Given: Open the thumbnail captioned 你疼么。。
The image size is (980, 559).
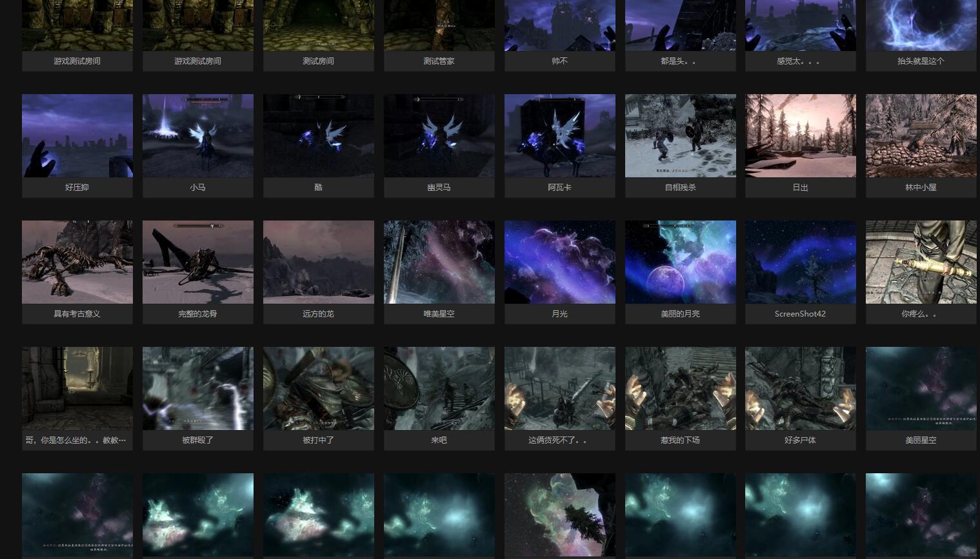Looking at the screenshot, I should [921, 262].
